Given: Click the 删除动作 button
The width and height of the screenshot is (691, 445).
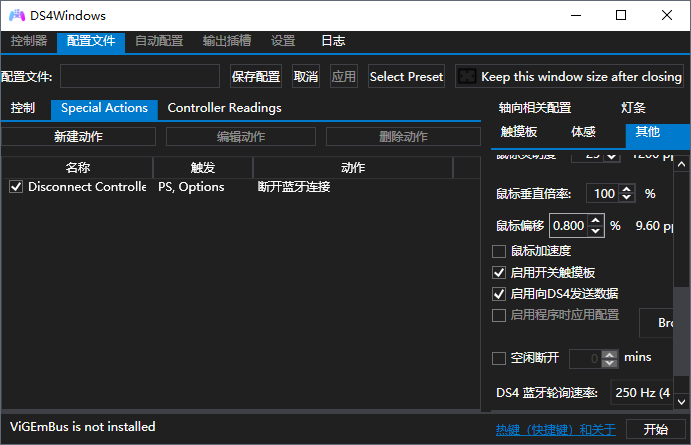Looking at the screenshot, I should coord(403,137).
